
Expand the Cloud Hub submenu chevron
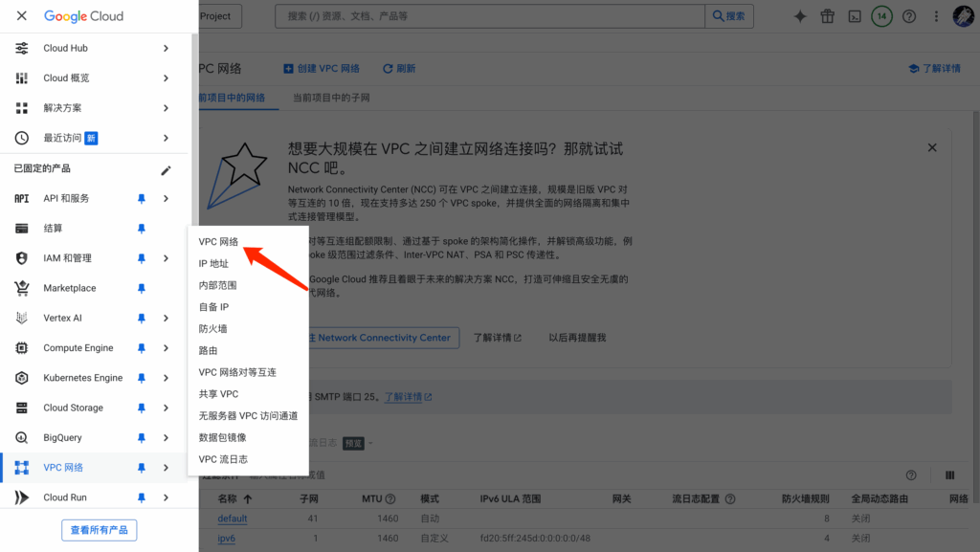click(x=166, y=48)
